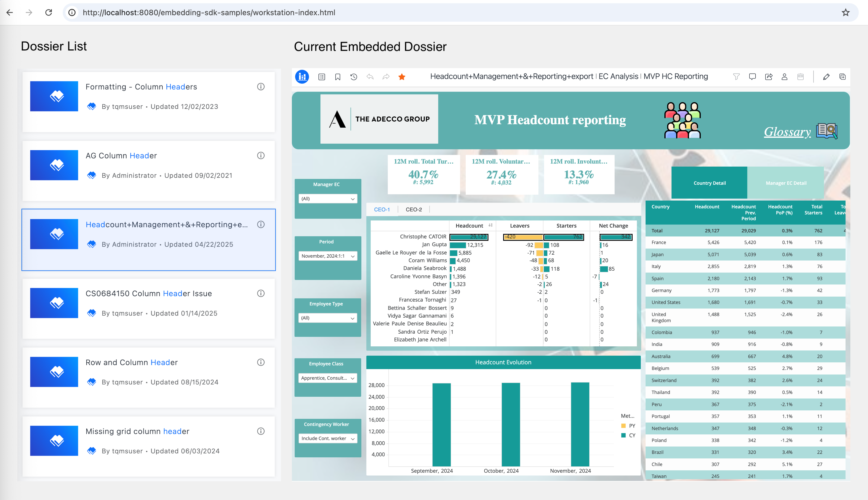The height and width of the screenshot is (500, 868).
Task: Open the filter funnel icon
Action: point(736,77)
